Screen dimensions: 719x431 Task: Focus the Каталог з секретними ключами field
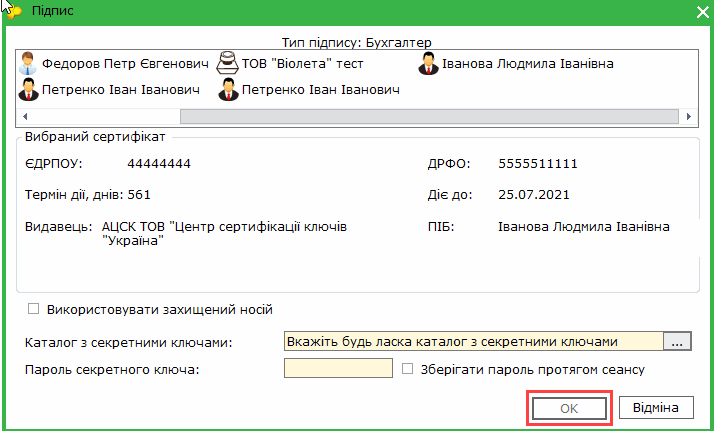474,342
